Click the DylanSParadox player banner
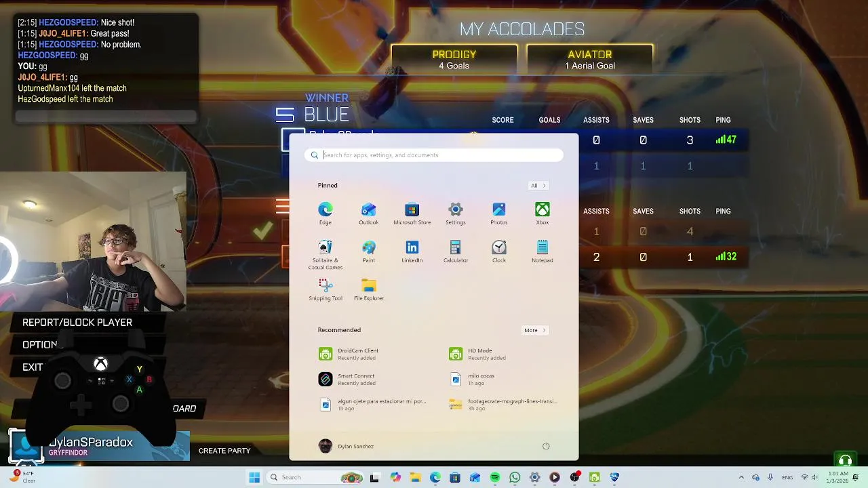 [99, 446]
